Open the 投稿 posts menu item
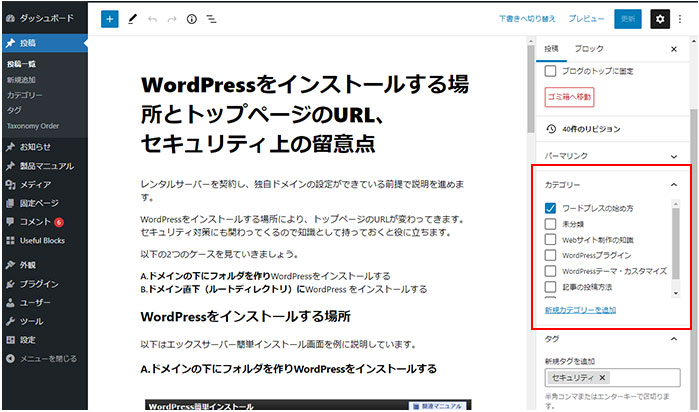699x412 pixels. (45, 43)
